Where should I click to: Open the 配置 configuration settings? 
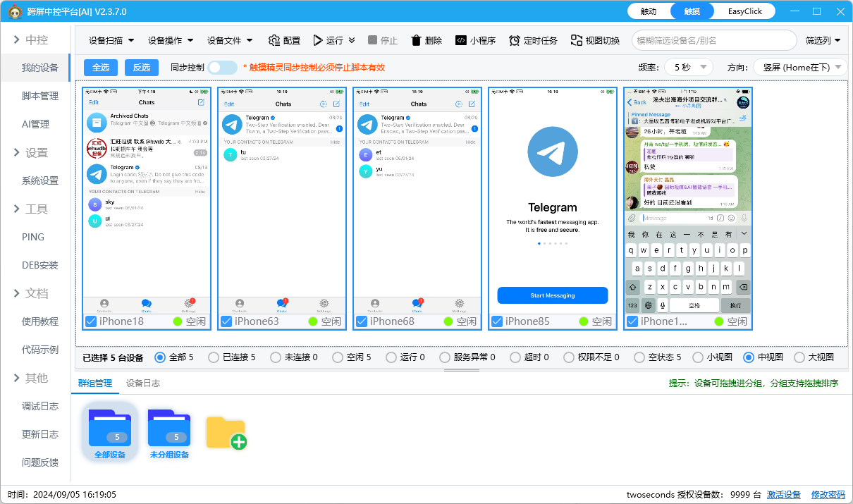point(284,40)
